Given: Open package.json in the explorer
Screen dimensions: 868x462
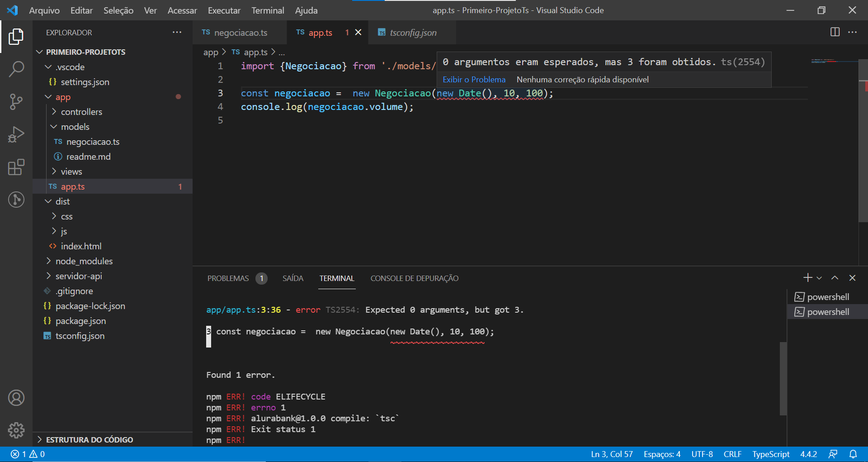Looking at the screenshot, I should (113, 321).
